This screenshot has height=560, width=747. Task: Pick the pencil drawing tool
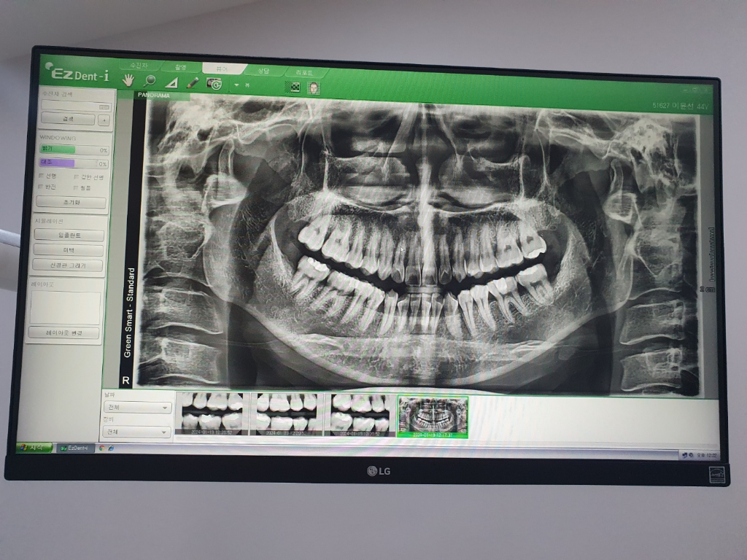tap(193, 83)
